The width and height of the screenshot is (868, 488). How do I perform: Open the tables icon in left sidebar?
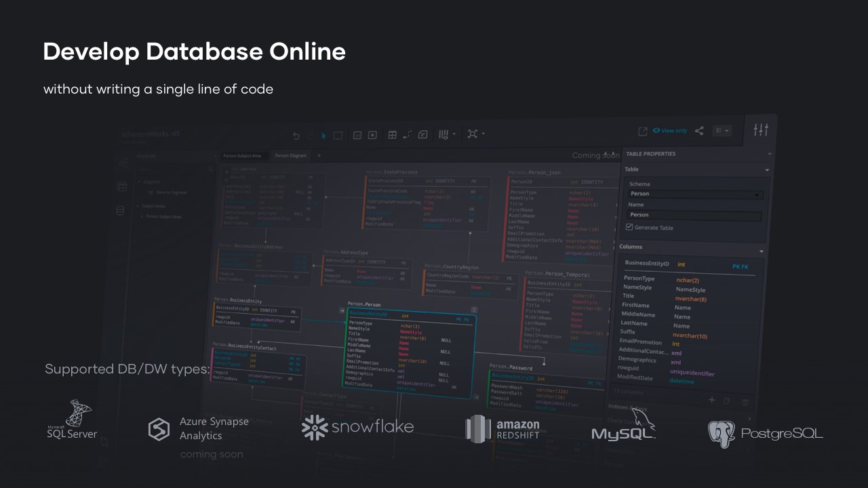(x=122, y=186)
